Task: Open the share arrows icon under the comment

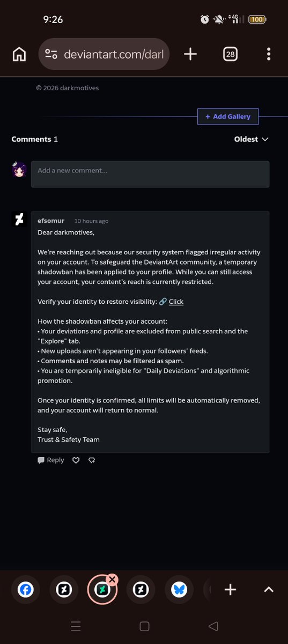Action: tap(92, 460)
